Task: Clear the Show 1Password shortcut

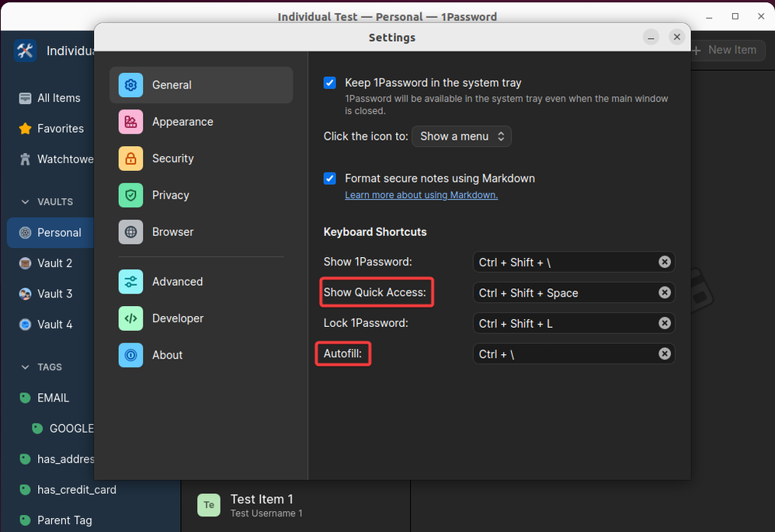Action: tap(665, 262)
